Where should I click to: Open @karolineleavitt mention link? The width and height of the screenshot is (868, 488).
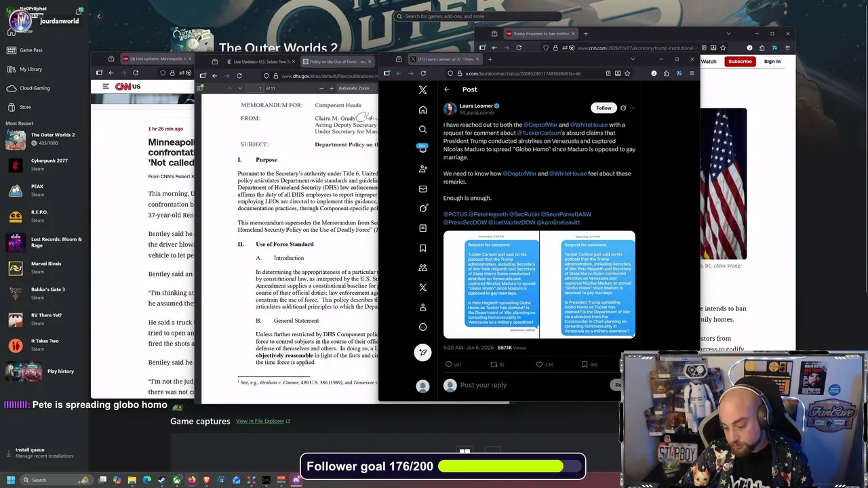pos(558,222)
